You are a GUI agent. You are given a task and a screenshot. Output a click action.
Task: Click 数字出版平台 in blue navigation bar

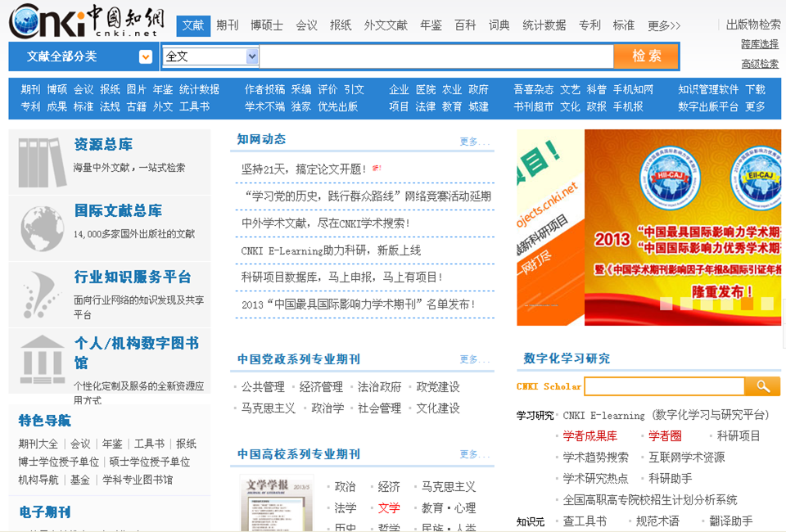(x=708, y=106)
